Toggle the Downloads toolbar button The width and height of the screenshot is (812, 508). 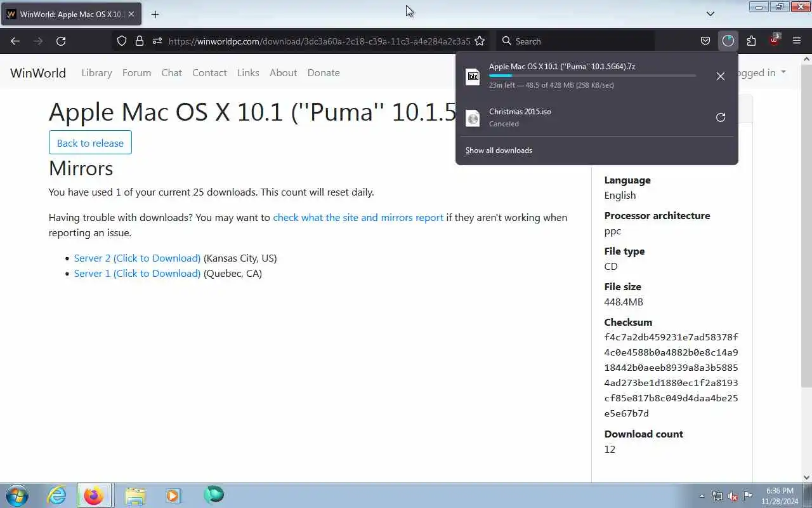point(728,41)
